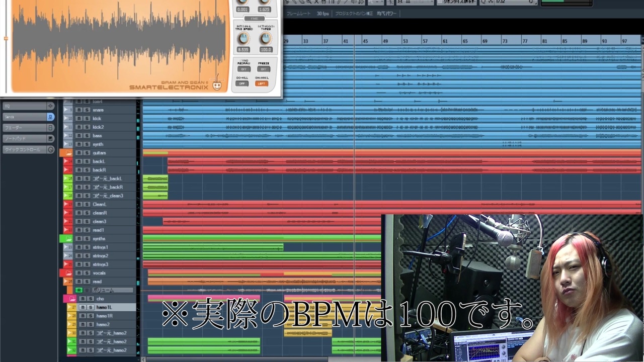Click the 1.625 value field in plugin
Screen dimensions: 644x362
click(264, 10)
